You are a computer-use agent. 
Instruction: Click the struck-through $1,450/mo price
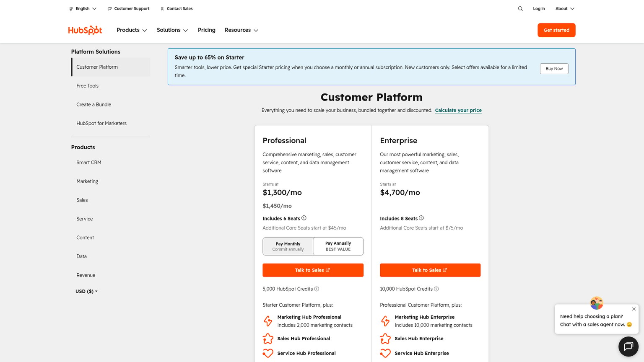pos(277,206)
